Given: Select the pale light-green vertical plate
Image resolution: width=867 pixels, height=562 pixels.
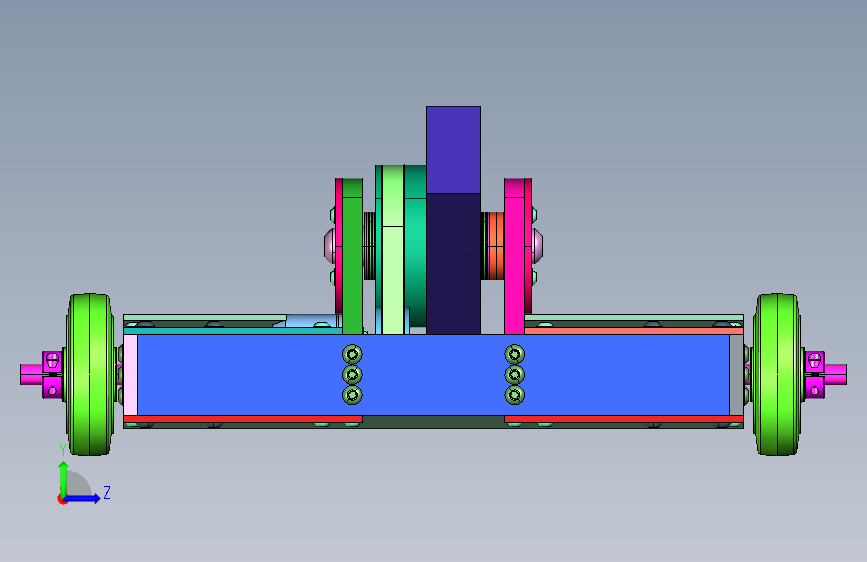Looking at the screenshot, I should pos(393,250).
